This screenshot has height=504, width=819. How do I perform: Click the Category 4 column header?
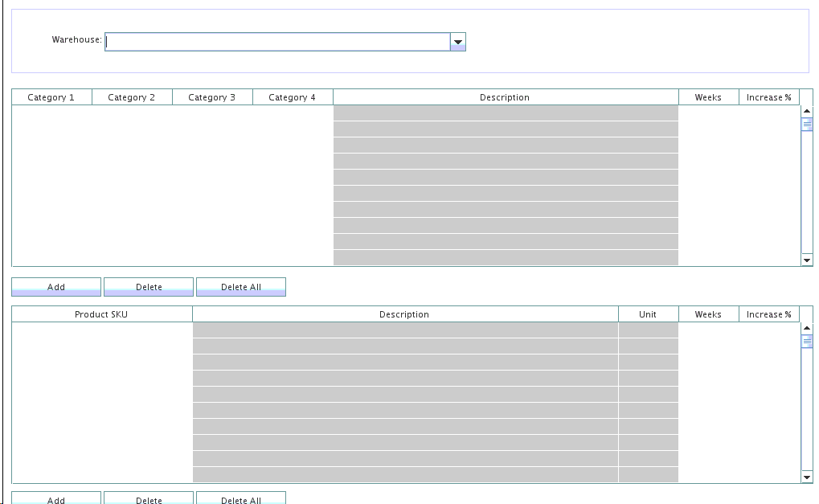293,97
